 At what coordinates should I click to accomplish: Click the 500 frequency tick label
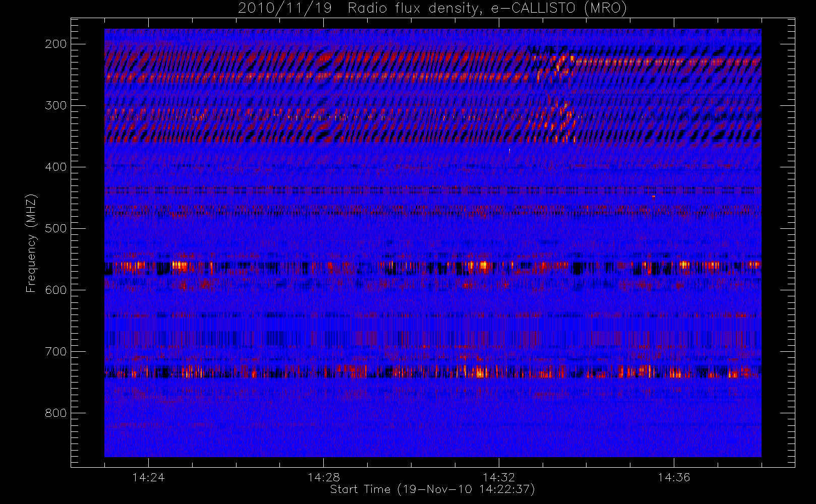(55, 228)
